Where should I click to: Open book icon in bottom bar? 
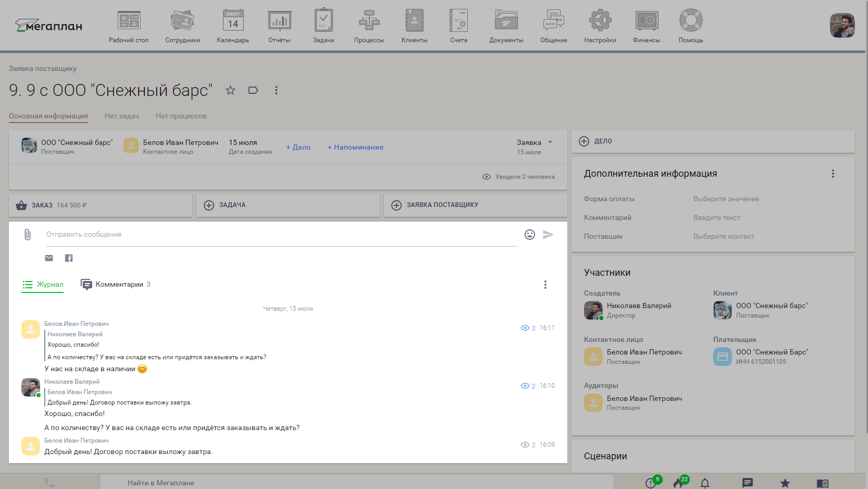823,483
